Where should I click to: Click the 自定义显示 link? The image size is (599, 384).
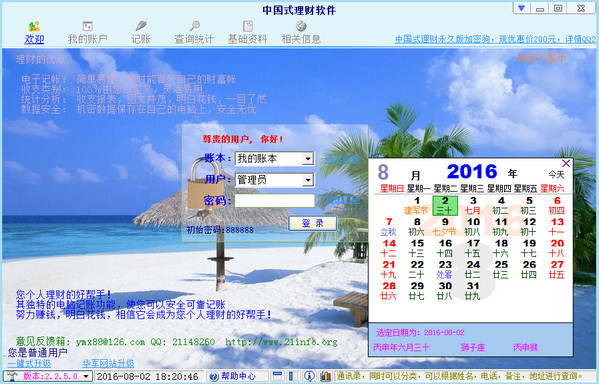click(x=542, y=58)
